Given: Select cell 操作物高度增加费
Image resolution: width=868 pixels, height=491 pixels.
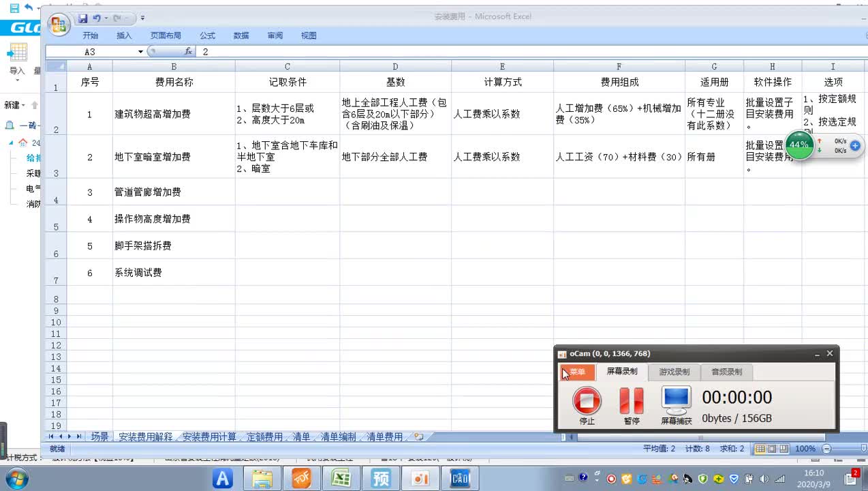Looking at the screenshot, I should 174,219.
